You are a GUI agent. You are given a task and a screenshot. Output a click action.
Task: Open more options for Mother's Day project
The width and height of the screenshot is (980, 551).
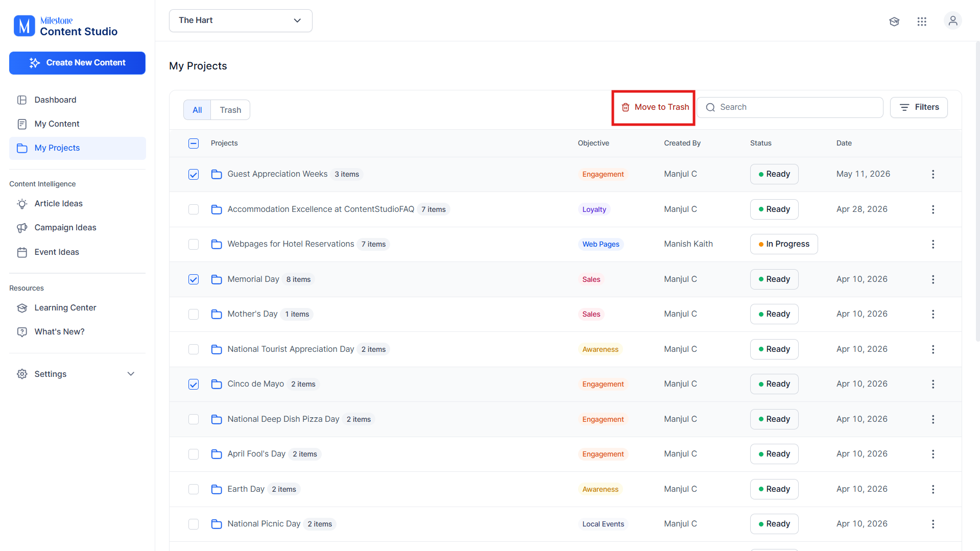point(933,314)
